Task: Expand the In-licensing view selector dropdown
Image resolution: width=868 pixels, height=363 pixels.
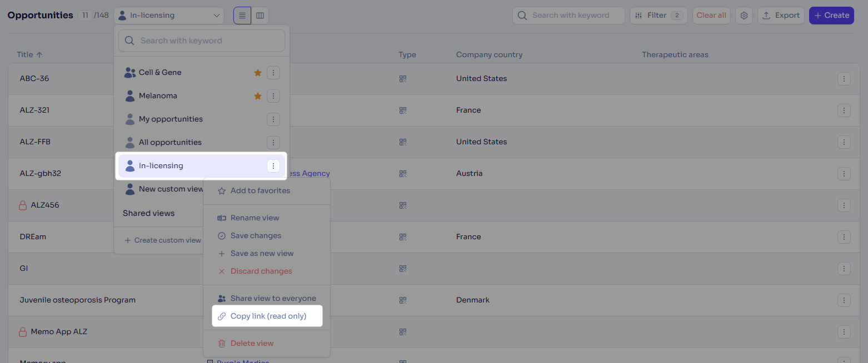Action: pyautogui.click(x=169, y=16)
